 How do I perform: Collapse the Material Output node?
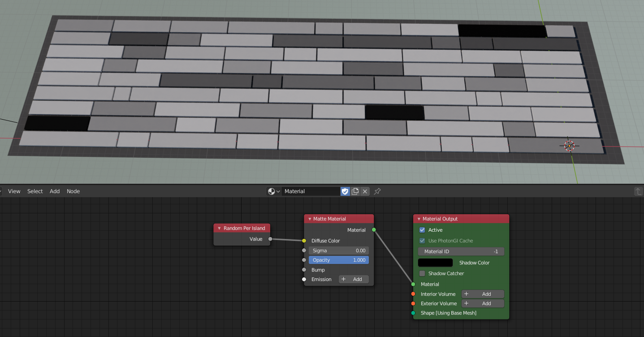[x=419, y=219]
